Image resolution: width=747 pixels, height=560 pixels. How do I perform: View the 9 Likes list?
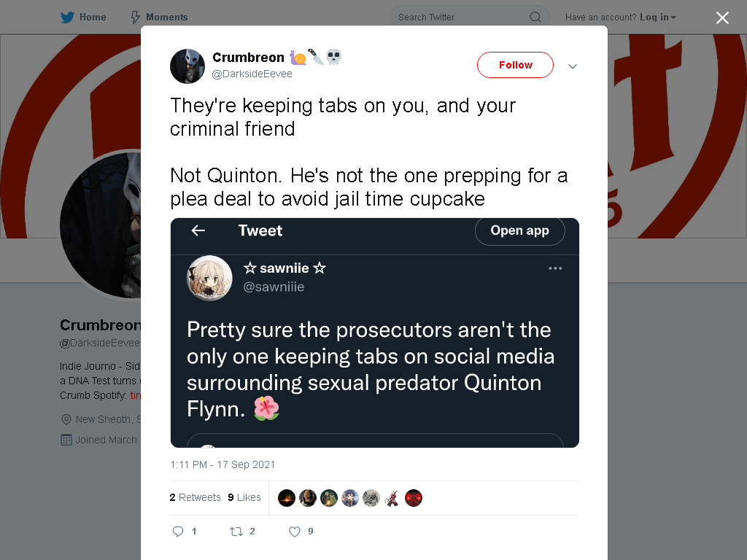(244, 497)
